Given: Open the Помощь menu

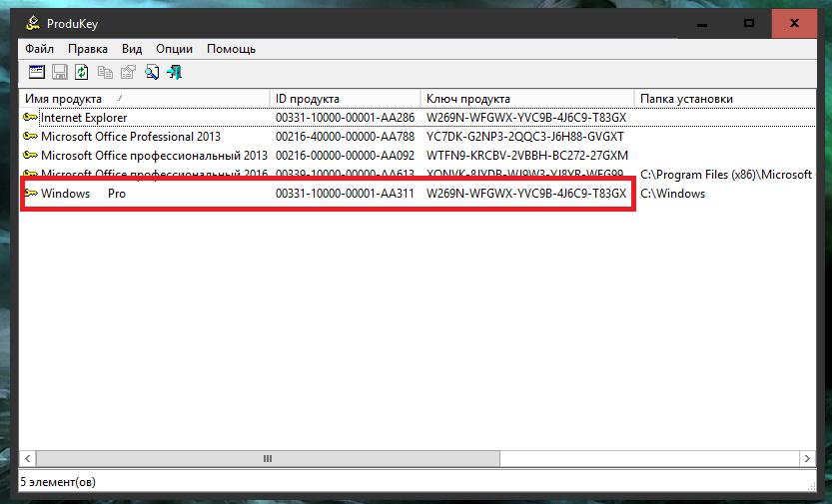Looking at the screenshot, I should pos(231,49).
